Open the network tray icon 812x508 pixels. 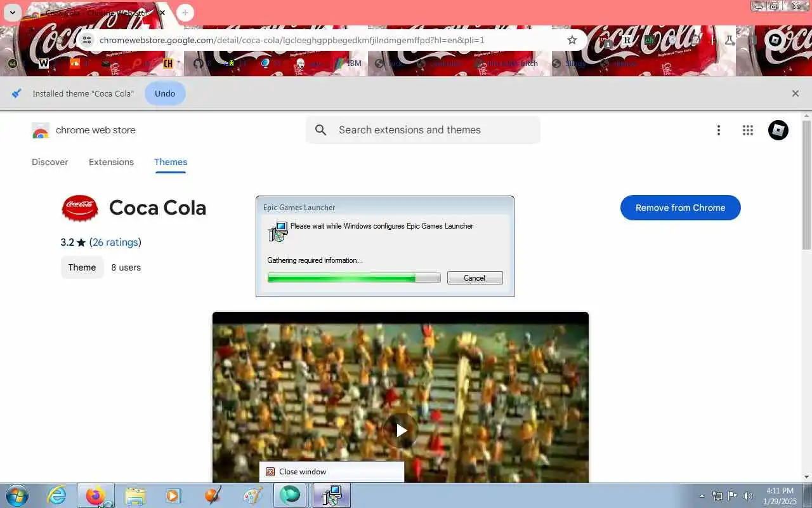pyautogui.click(x=717, y=496)
